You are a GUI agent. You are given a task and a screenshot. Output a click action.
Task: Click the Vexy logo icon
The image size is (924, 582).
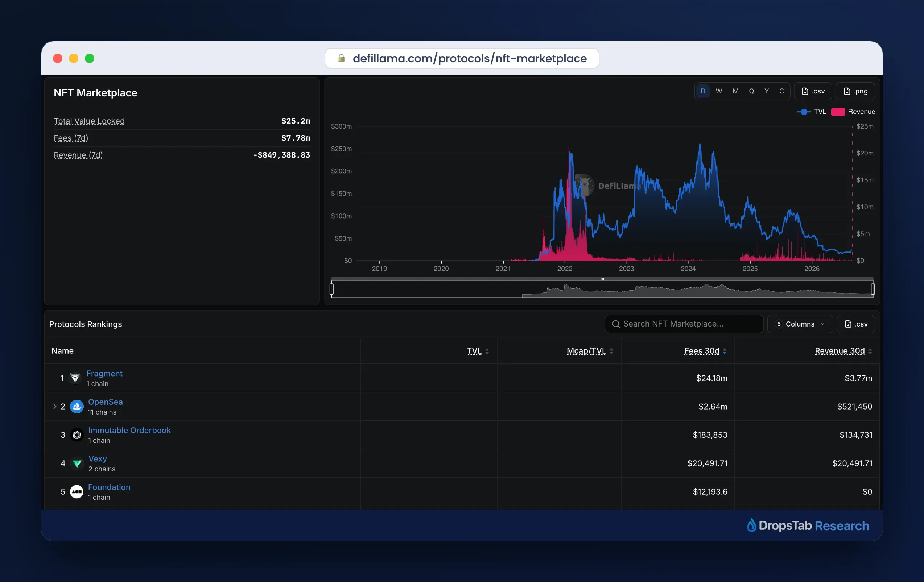(x=77, y=463)
